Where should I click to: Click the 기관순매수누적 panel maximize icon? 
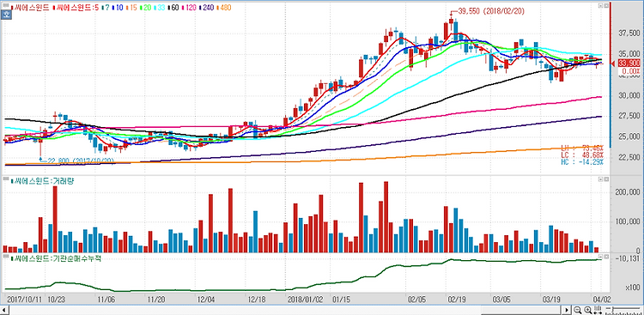(x=605, y=257)
